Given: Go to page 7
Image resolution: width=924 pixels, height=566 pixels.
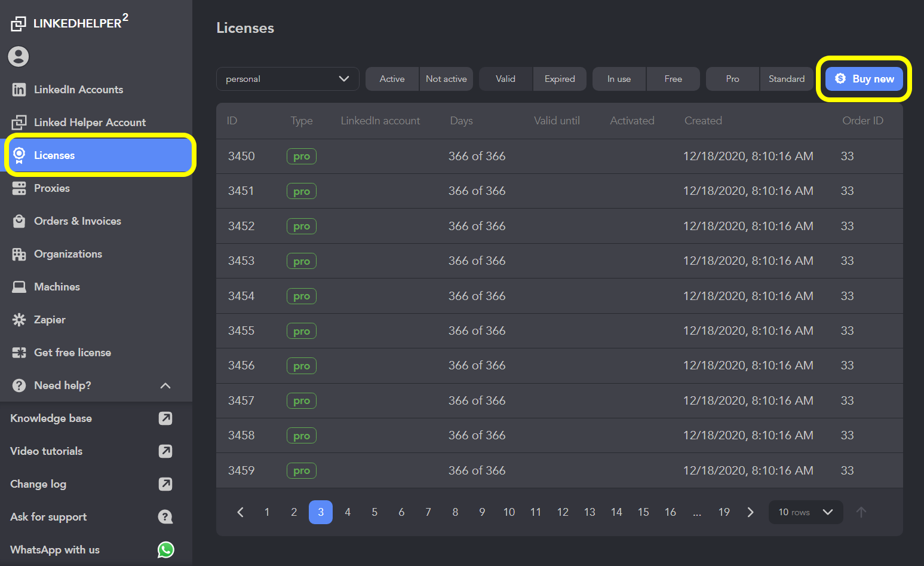Looking at the screenshot, I should tap(428, 512).
